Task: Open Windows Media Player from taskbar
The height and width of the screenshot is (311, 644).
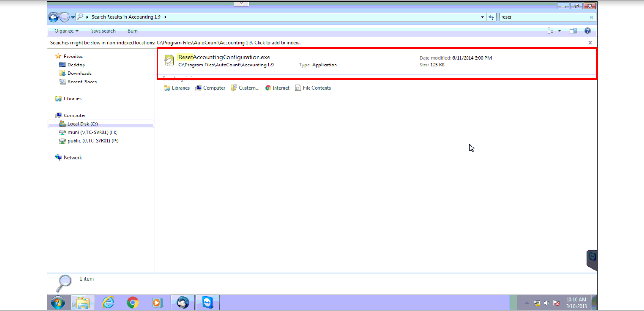Action: coord(158,303)
